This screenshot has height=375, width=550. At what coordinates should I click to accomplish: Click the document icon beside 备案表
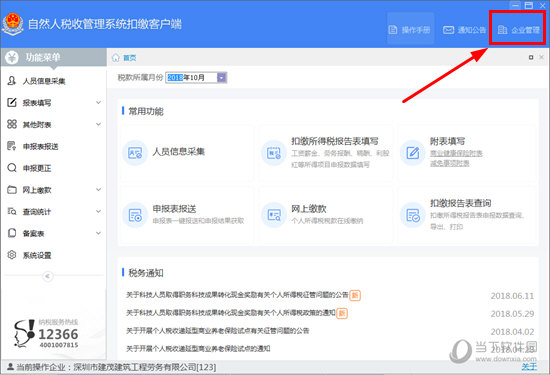point(12,233)
